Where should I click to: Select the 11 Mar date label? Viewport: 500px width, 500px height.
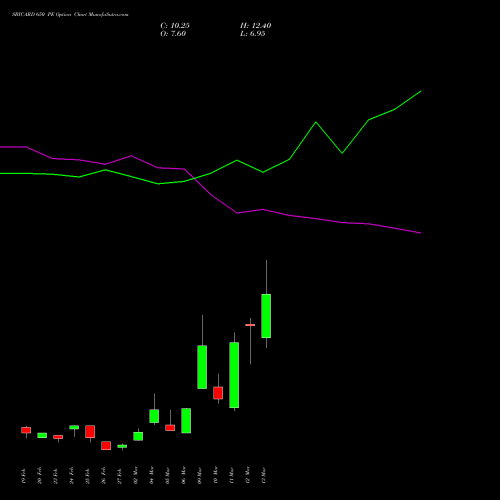click(x=232, y=476)
